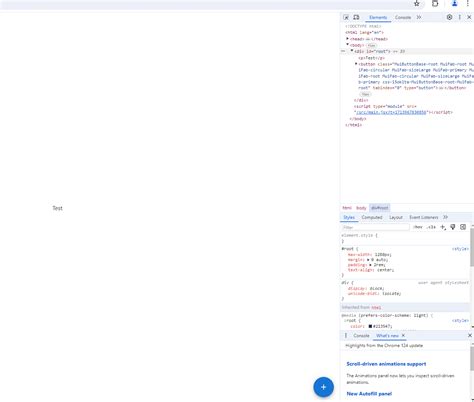
Task: Select the Styles tab
Action: coord(349,217)
